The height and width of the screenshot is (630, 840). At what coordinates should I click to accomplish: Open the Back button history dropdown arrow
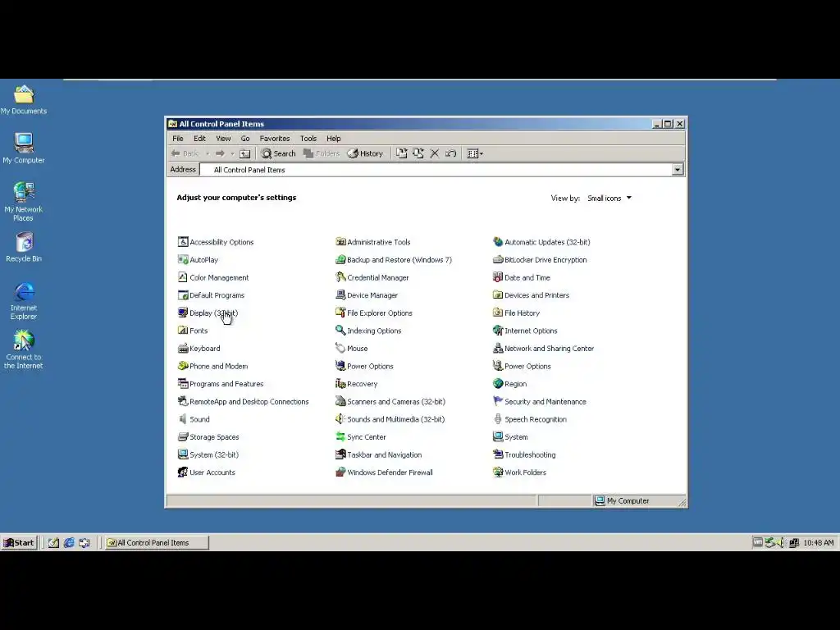(x=208, y=153)
